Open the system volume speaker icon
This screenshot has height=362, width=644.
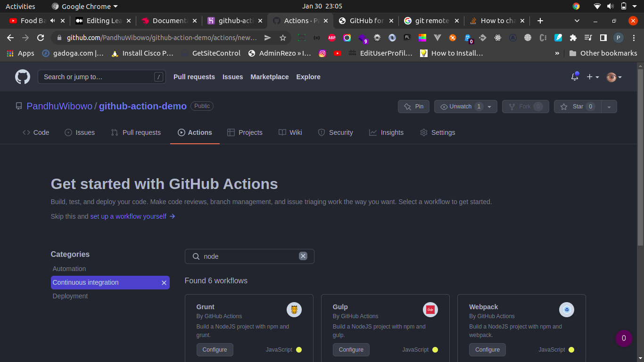click(x=610, y=7)
